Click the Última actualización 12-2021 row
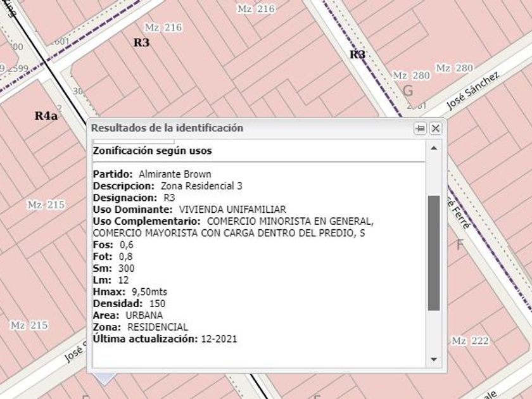The image size is (532, 399). 165,339
